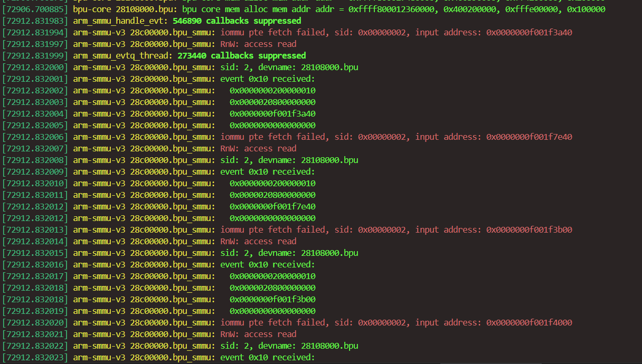Image resolution: width=642 pixels, height=364 pixels.
Task: Click 'event 0x10 received:' at timestamp 72912.832023
Action: [267, 358]
